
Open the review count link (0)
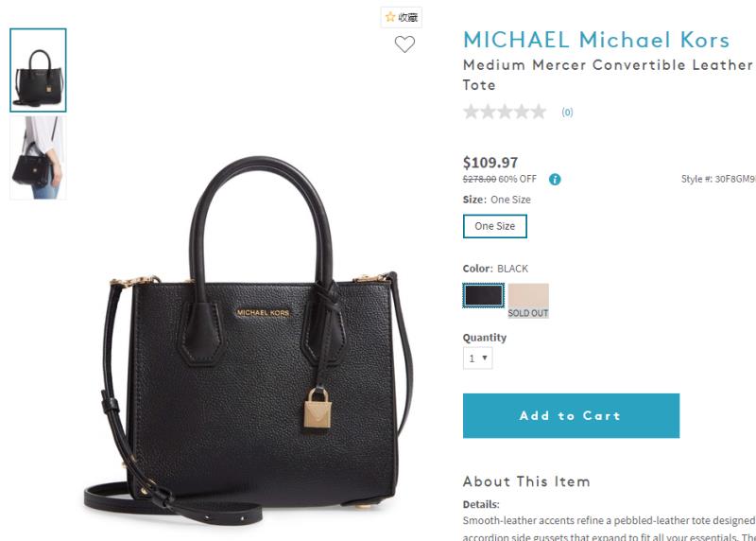567,113
